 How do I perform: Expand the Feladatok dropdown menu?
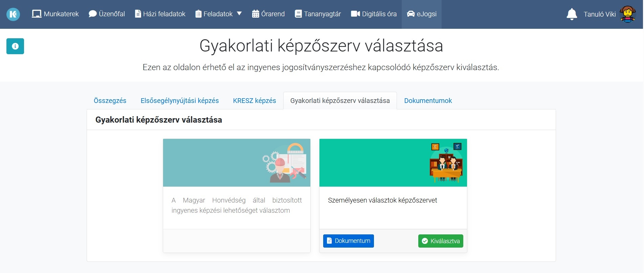219,14
